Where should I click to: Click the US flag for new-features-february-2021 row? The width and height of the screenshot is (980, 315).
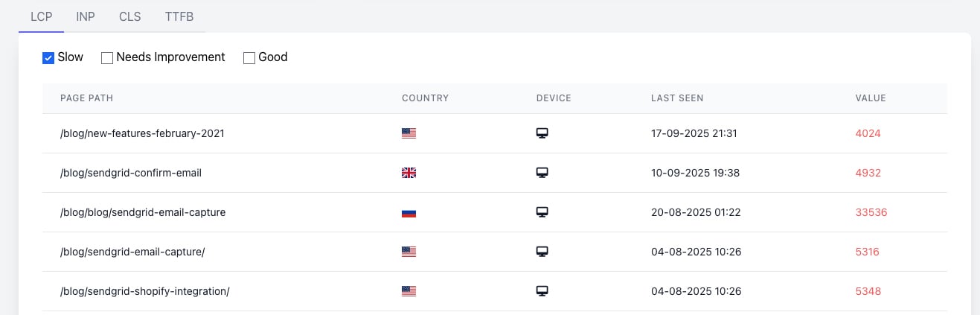[409, 134]
